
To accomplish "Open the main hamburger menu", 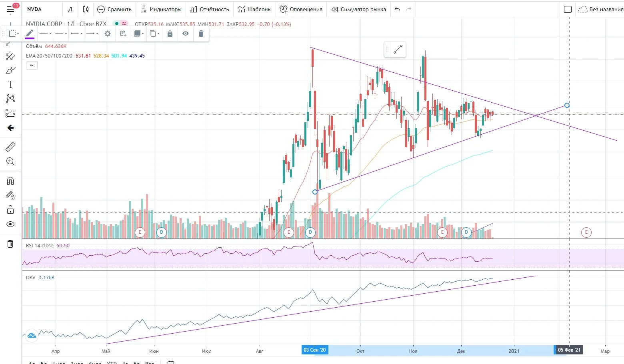I will 10,9.
